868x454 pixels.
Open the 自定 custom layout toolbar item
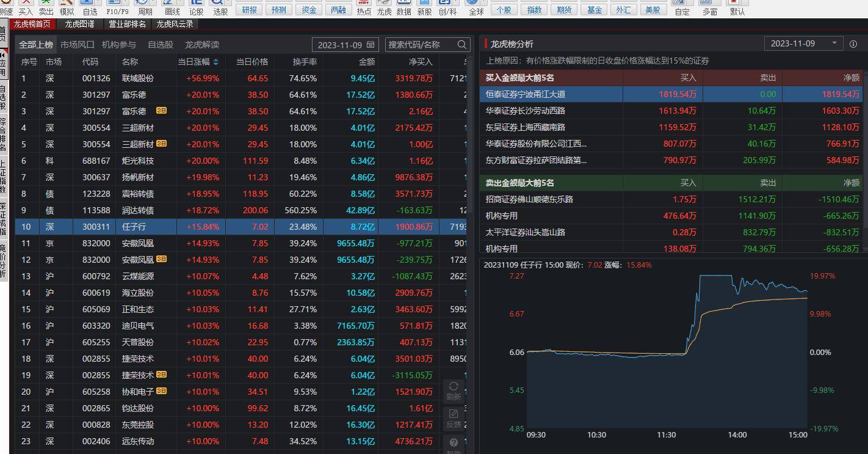pos(682,8)
